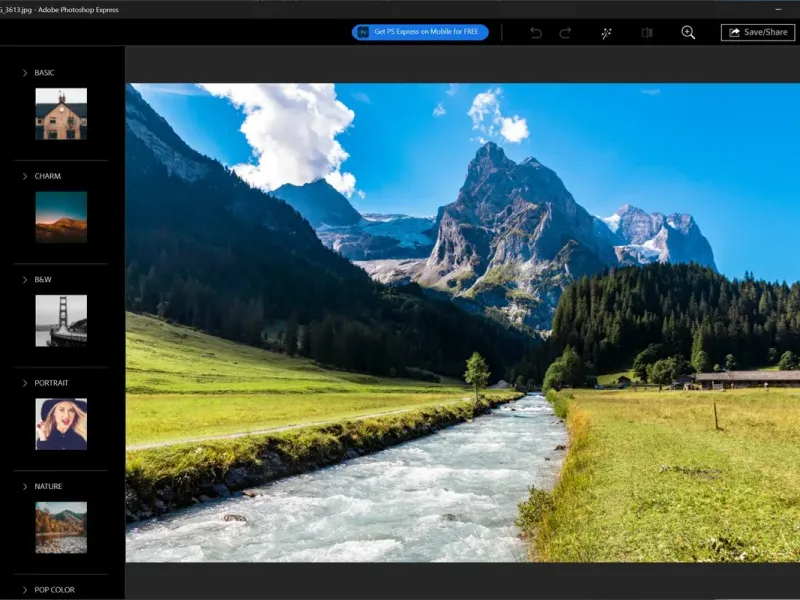Minimize the Photoshop Express window
Screen dimensions: 800x600
point(778,9)
